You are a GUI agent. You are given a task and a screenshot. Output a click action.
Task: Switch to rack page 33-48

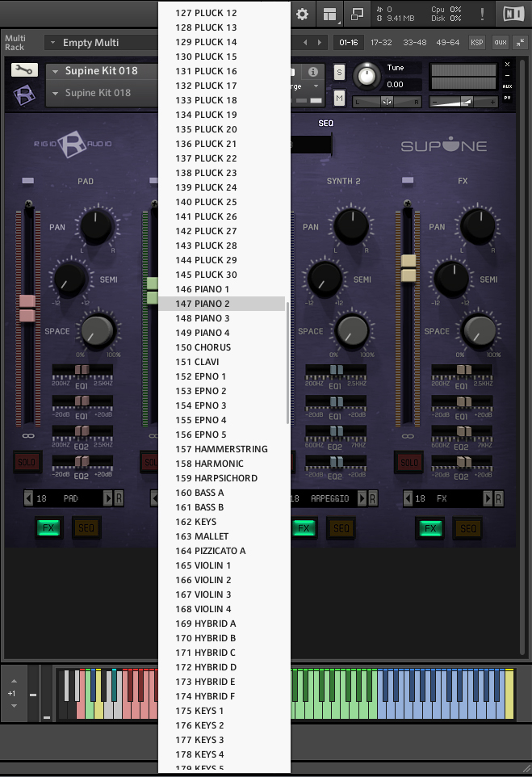[x=415, y=43]
